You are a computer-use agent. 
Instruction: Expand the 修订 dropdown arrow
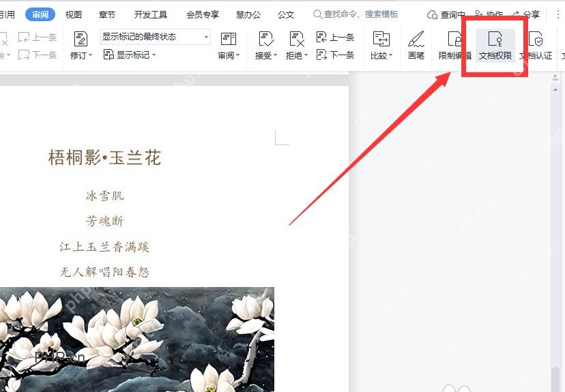pos(91,55)
